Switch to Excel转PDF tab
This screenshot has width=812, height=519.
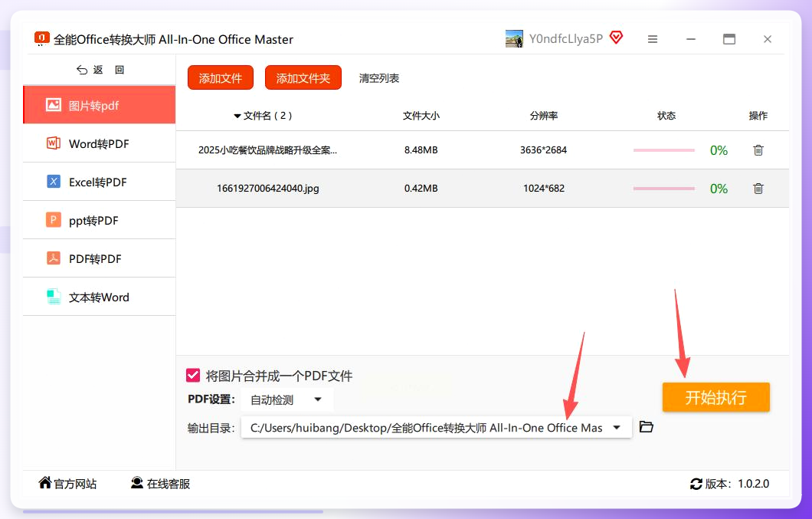point(100,182)
